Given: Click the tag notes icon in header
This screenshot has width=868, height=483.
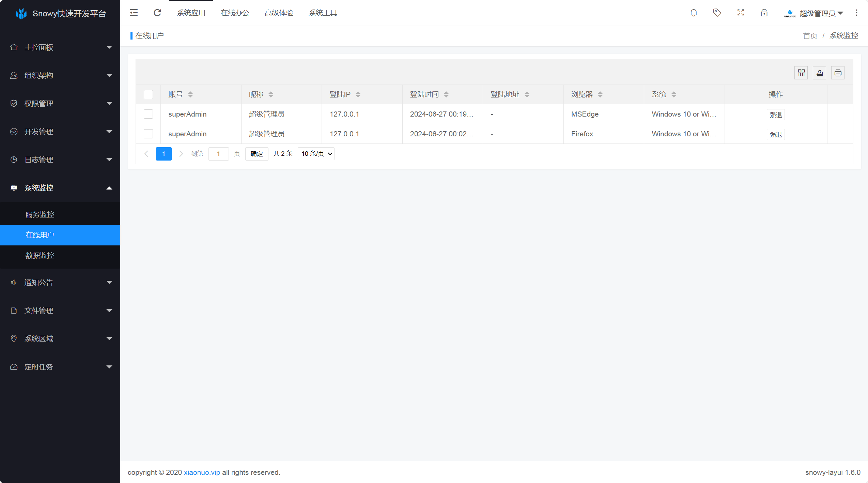Looking at the screenshot, I should [717, 13].
